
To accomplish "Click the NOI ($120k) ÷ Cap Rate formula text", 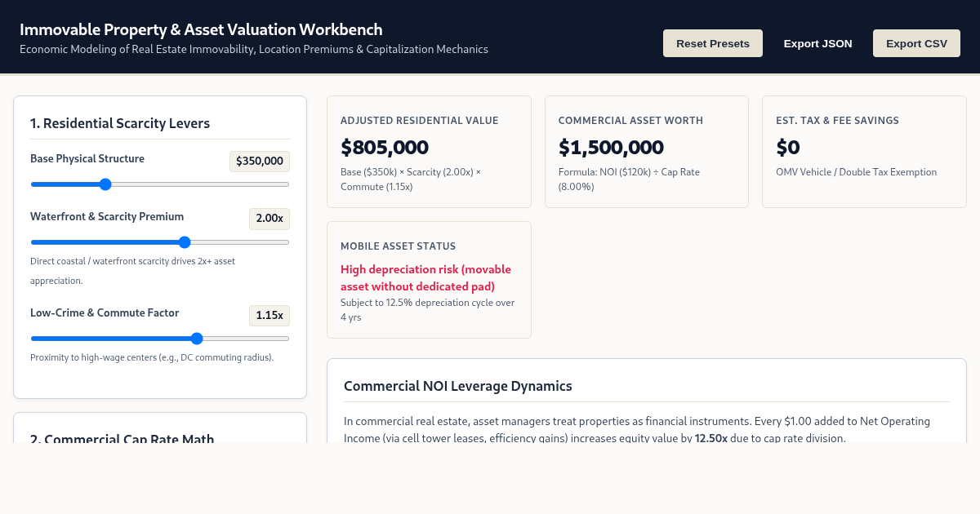I will pos(629,179).
